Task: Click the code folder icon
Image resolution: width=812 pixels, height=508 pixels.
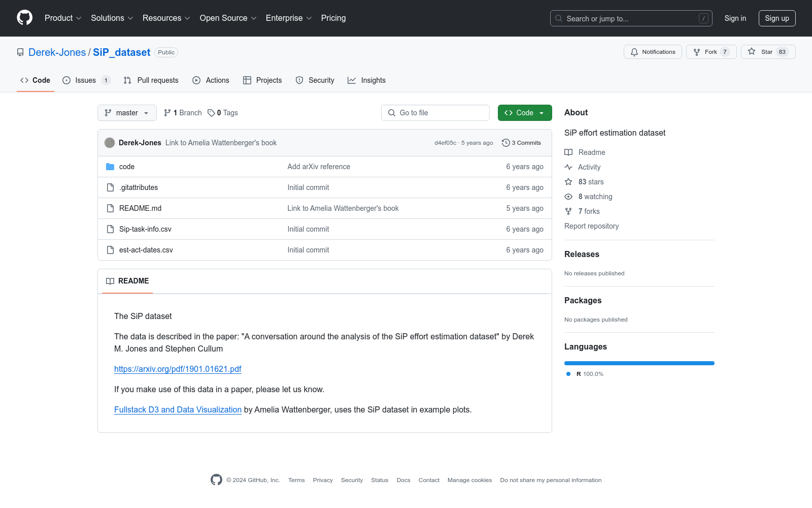Action: (x=110, y=167)
